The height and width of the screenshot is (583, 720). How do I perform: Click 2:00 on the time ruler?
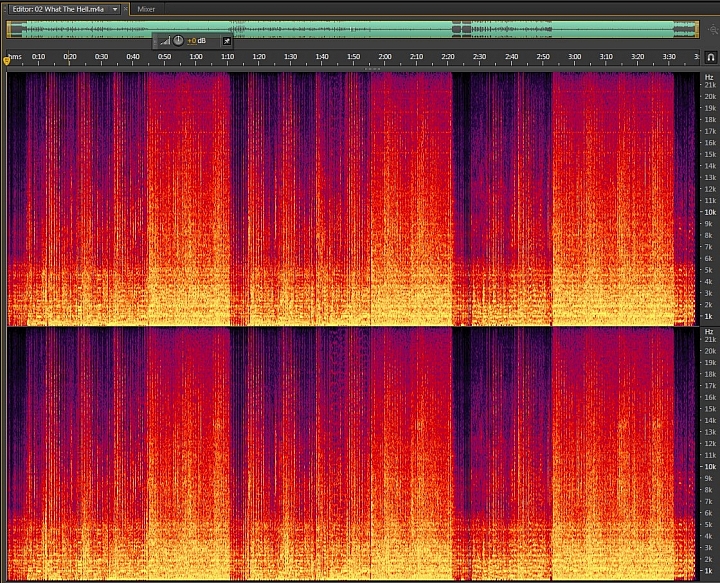[385, 56]
